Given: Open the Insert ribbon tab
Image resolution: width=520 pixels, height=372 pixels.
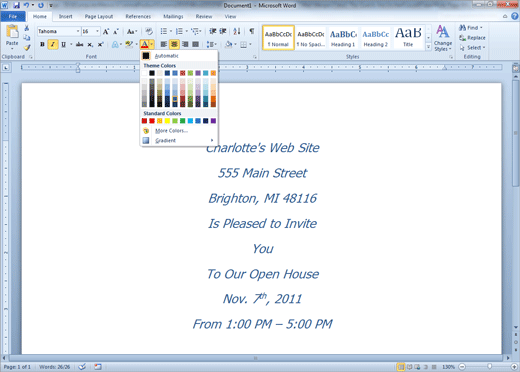Looking at the screenshot, I should [65, 16].
